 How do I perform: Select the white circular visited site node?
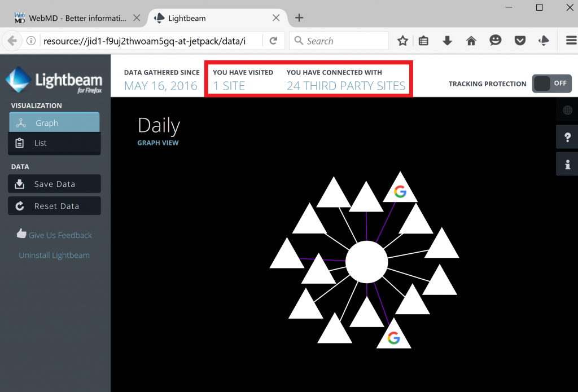[x=367, y=262]
